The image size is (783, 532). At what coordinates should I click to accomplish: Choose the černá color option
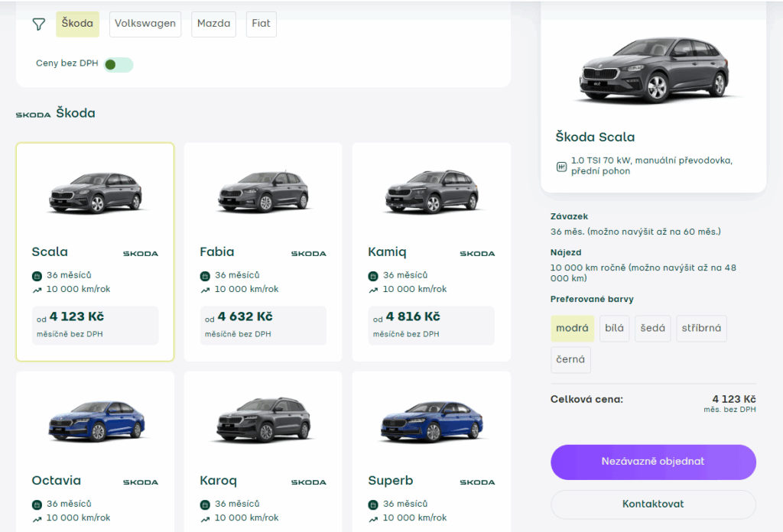pos(570,360)
